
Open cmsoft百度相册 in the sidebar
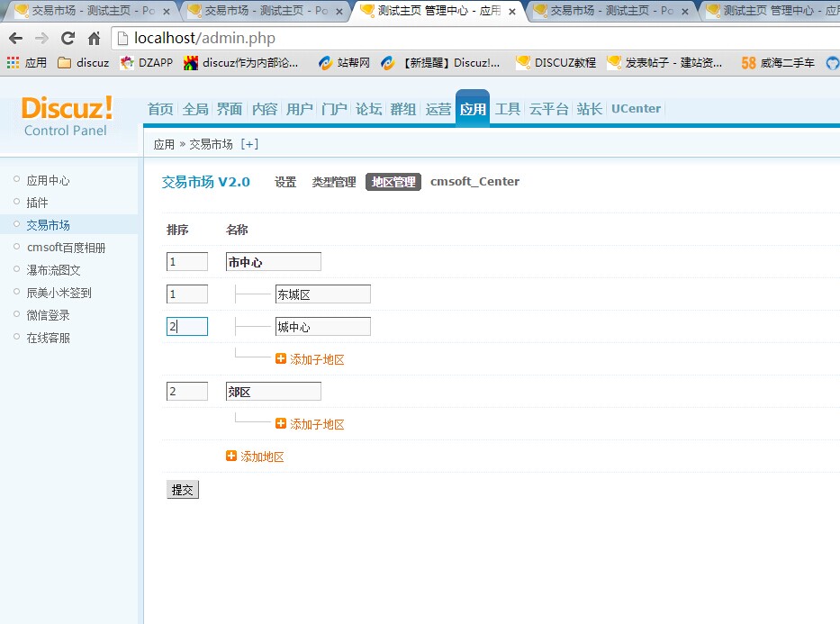[67, 248]
